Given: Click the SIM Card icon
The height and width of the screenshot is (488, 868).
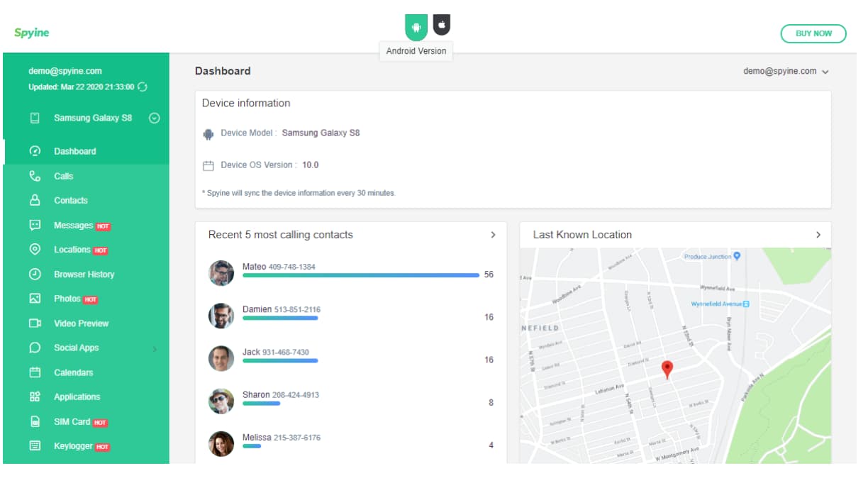Looking at the screenshot, I should tap(35, 421).
